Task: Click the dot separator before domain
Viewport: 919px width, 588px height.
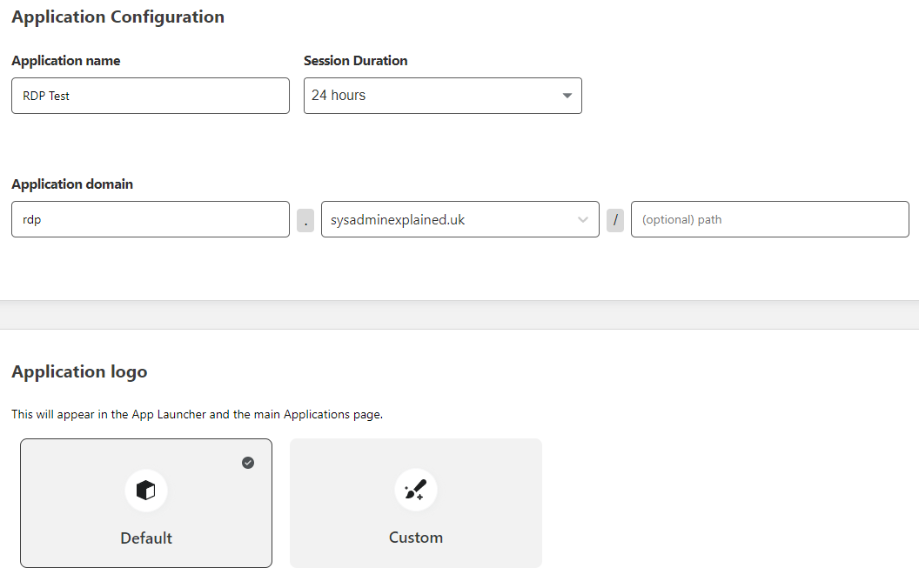Action: 305,220
